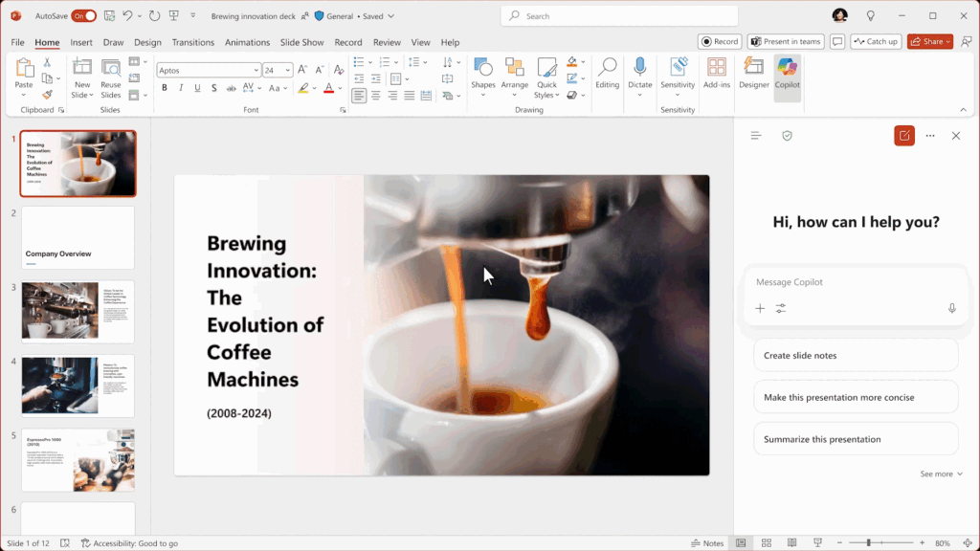Toggle the Notes pane in status bar
The image size is (980, 551).
[x=707, y=543]
